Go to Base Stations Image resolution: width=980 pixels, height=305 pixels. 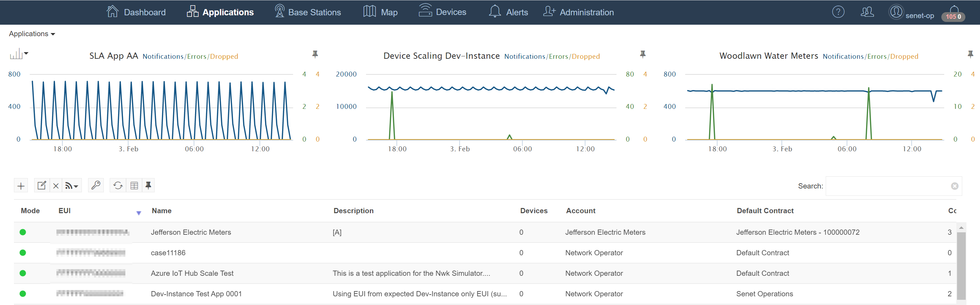[x=308, y=12]
